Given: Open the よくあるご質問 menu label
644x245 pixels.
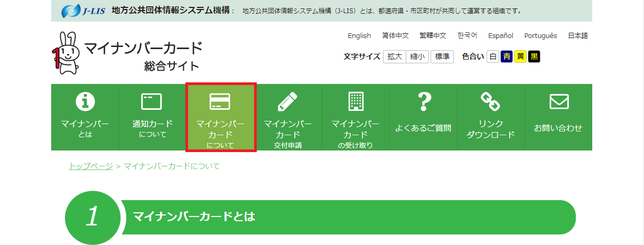Looking at the screenshot, I should pyautogui.click(x=423, y=128).
